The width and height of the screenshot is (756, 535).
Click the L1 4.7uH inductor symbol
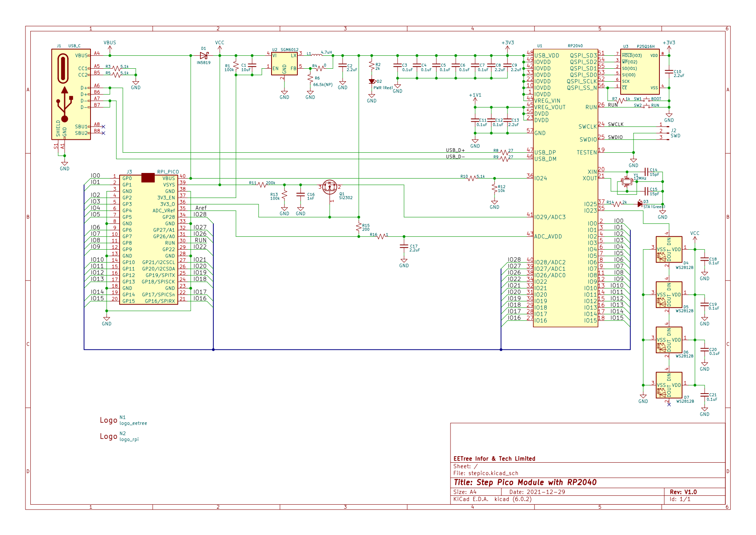tap(317, 55)
